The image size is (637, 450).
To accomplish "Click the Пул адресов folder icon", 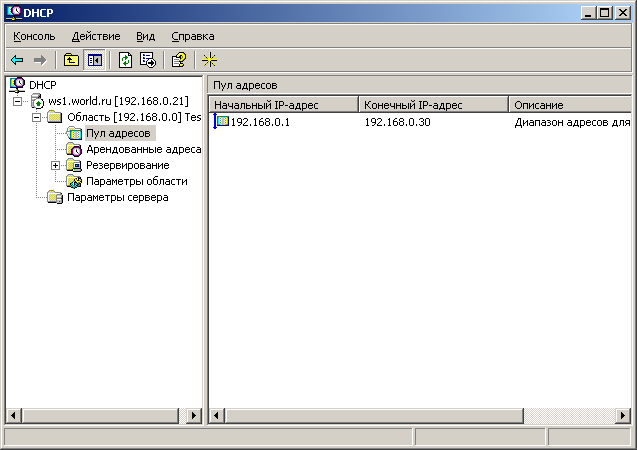I will click(74, 133).
